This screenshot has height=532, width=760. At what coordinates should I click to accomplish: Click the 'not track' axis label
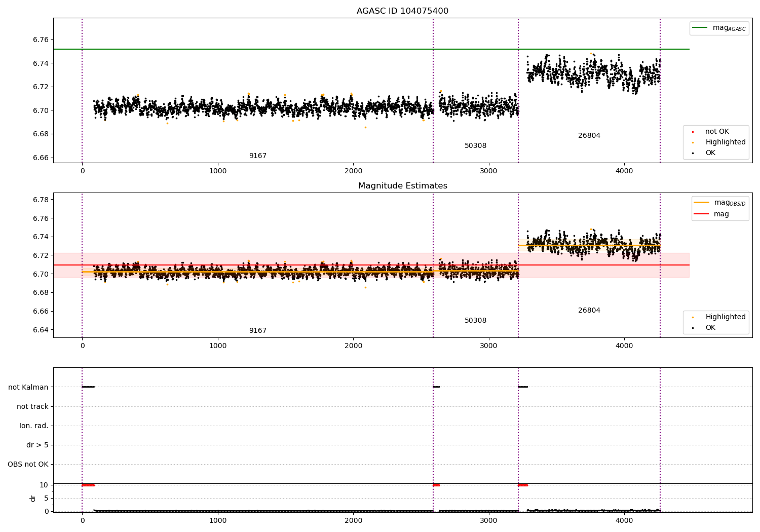[32, 406]
